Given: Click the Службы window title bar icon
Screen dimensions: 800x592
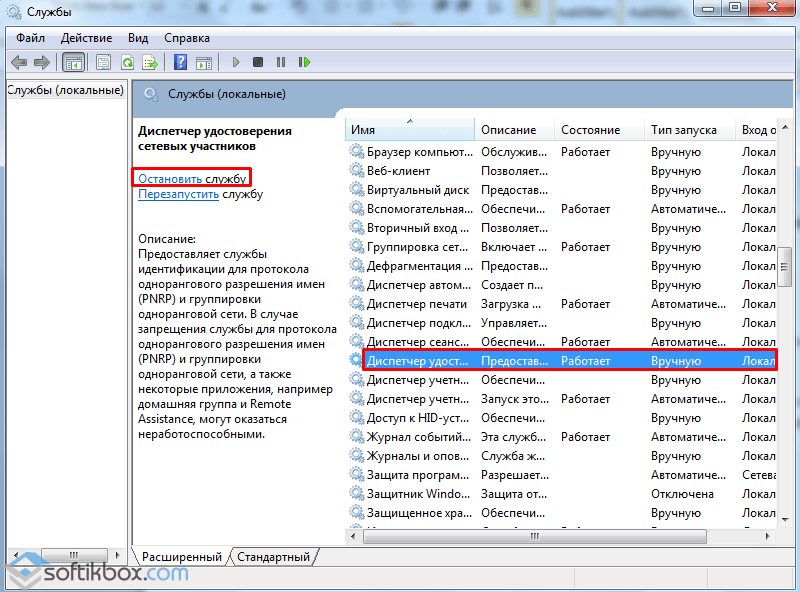Looking at the screenshot, I should coord(13,11).
